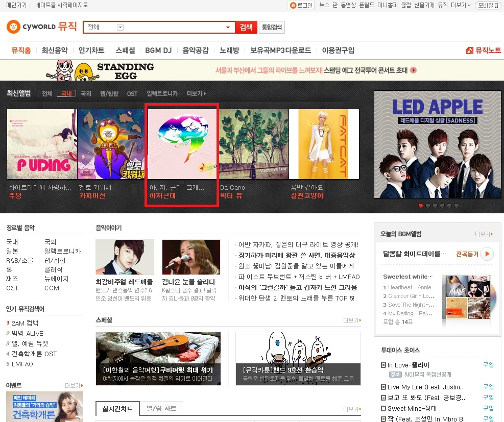The width and height of the screenshot is (504, 422).
Task: Click 구입 for In Love-줄라이
Action: [488, 365]
